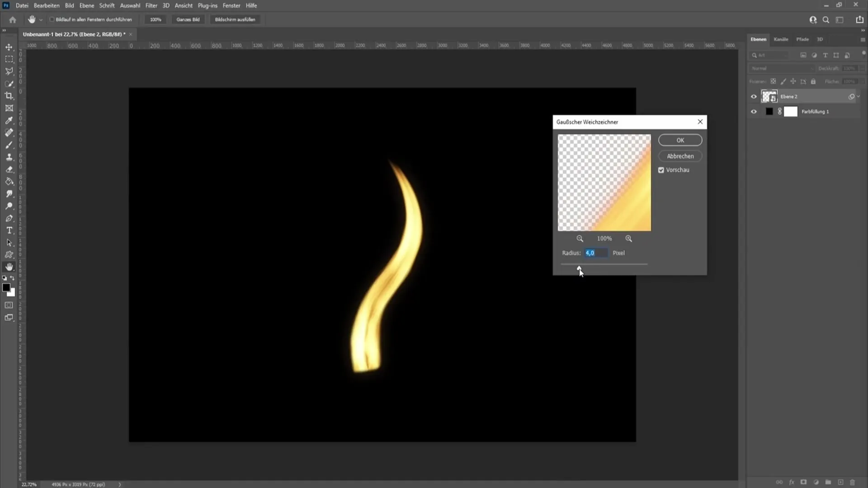Toggle 'Bildlauf in allen Fenstern durchführen' checkbox
Viewport: 868px width, 488px height.
pos(52,19)
